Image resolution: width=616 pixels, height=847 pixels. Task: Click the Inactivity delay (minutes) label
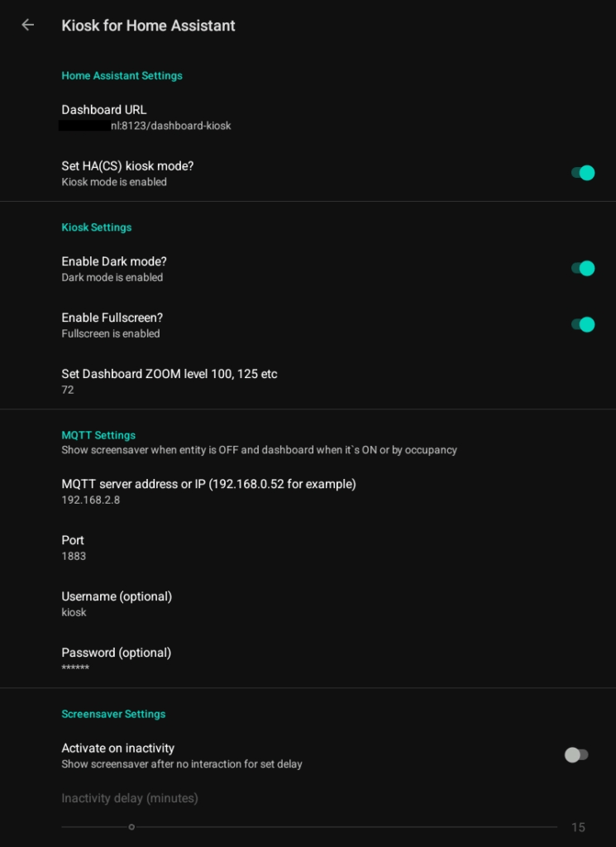point(129,798)
